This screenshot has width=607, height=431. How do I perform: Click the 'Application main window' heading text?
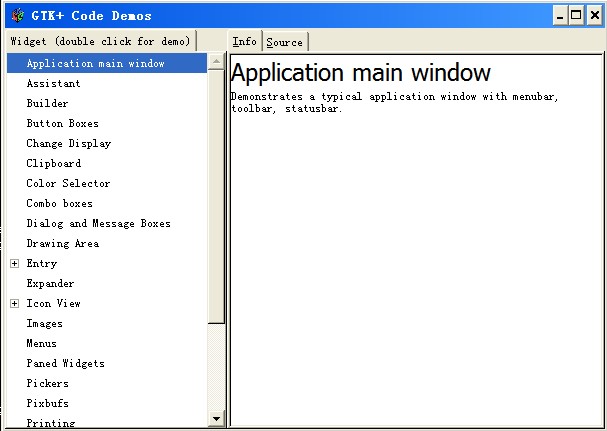tap(361, 72)
